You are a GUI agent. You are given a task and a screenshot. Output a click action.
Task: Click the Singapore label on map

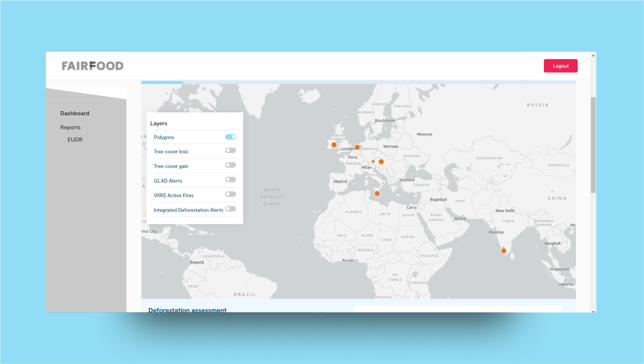(x=559, y=269)
